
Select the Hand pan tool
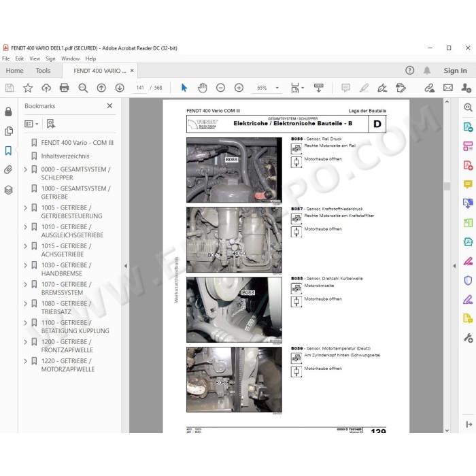pos(202,88)
